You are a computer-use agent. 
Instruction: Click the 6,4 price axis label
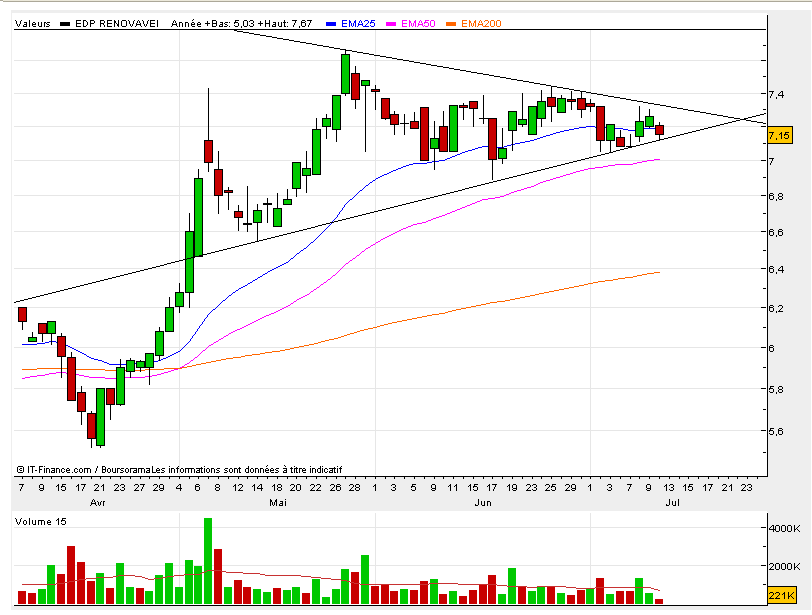[x=776, y=269]
